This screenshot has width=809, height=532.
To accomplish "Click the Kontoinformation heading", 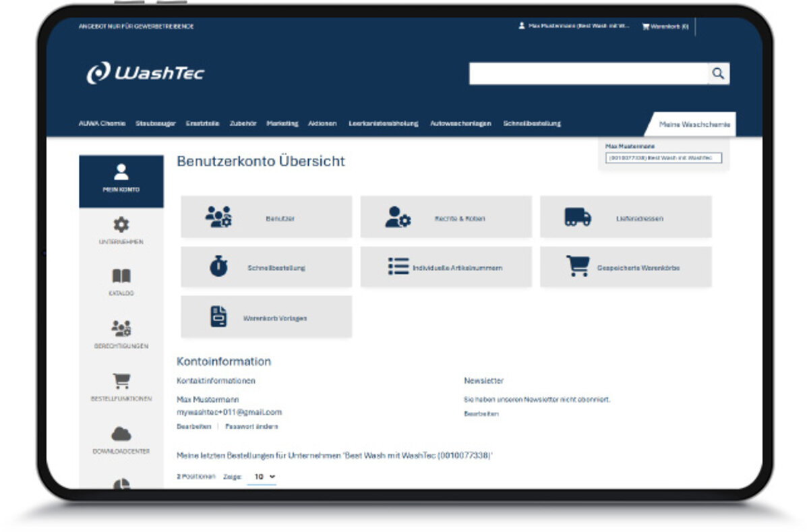I will pos(224,361).
